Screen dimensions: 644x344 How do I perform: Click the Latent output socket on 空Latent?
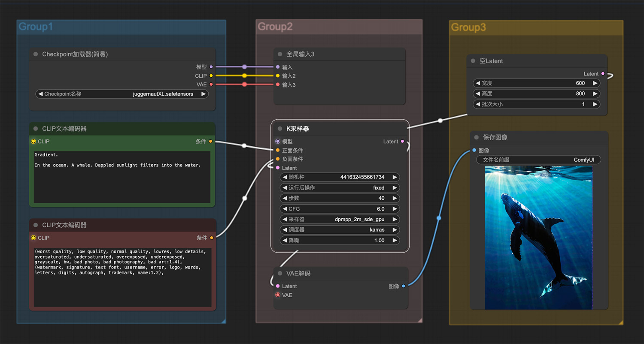[603, 74]
